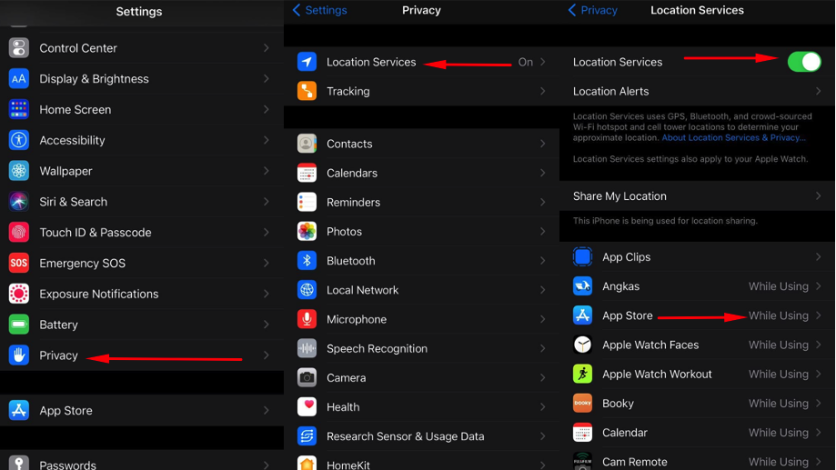Tap the Siri & Search icon

click(x=19, y=201)
